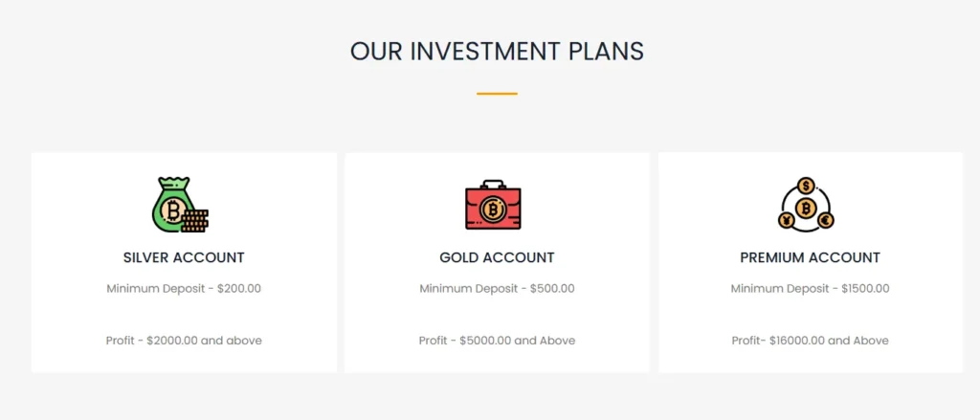Click the center Bitcoin coin of Premium icon
This screenshot has height=420, width=980.
pos(806,208)
